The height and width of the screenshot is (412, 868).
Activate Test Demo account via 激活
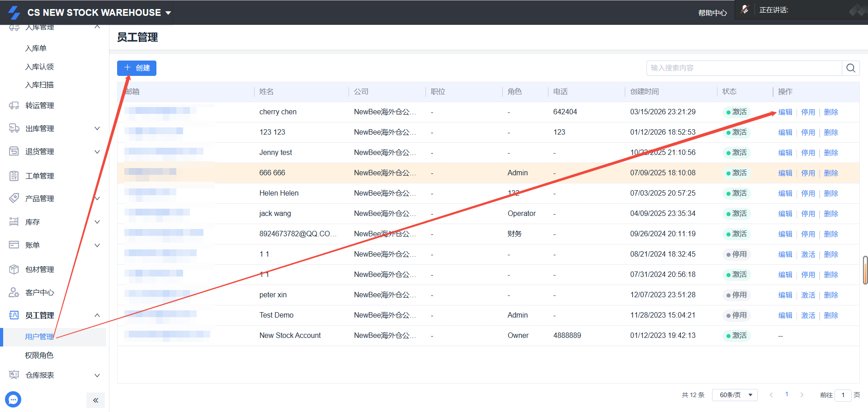click(808, 315)
